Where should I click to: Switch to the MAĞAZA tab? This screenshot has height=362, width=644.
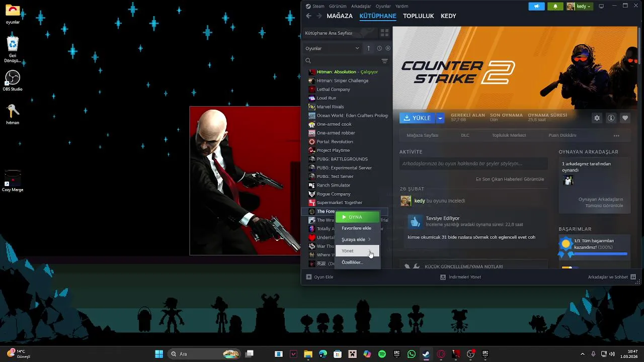pyautogui.click(x=340, y=16)
